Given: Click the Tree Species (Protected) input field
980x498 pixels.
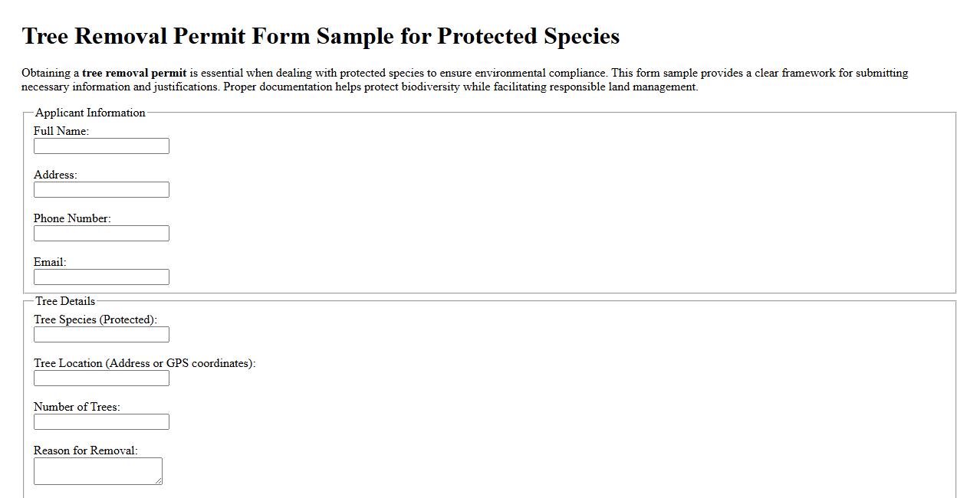Looking at the screenshot, I should [x=100, y=334].
